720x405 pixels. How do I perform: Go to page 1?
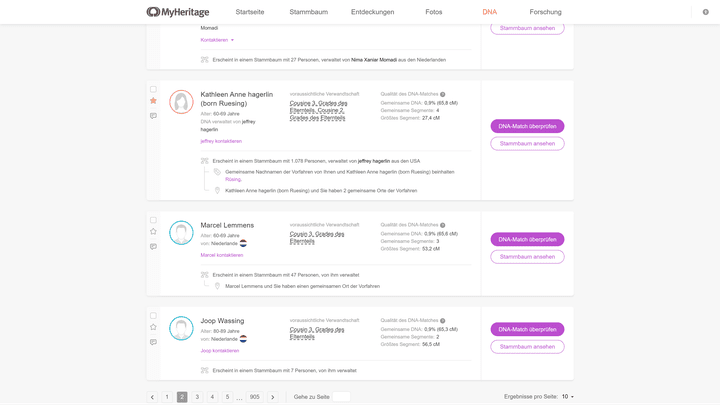coord(167,397)
